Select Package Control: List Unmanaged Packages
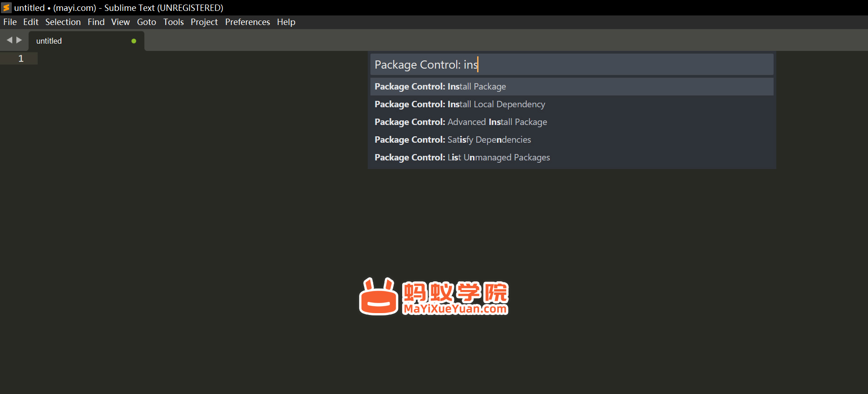The width and height of the screenshot is (868, 394). [x=572, y=157]
